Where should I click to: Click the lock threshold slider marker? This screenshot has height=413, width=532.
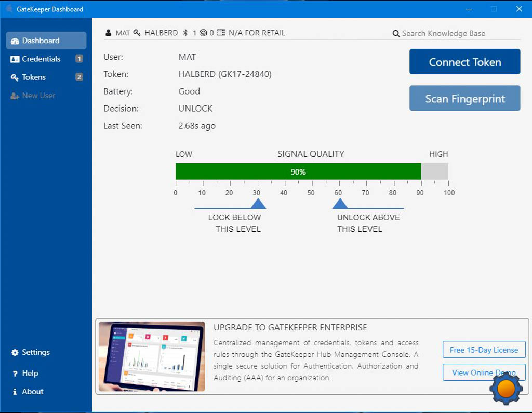pyautogui.click(x=258, y=203)
